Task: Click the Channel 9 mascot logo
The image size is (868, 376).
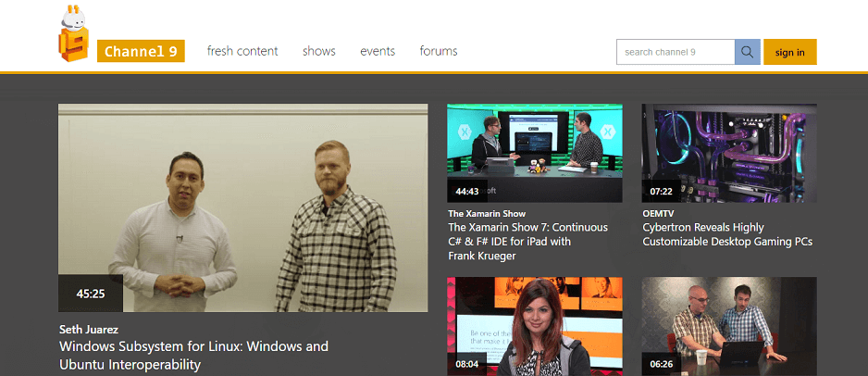Action: (75, 33)
